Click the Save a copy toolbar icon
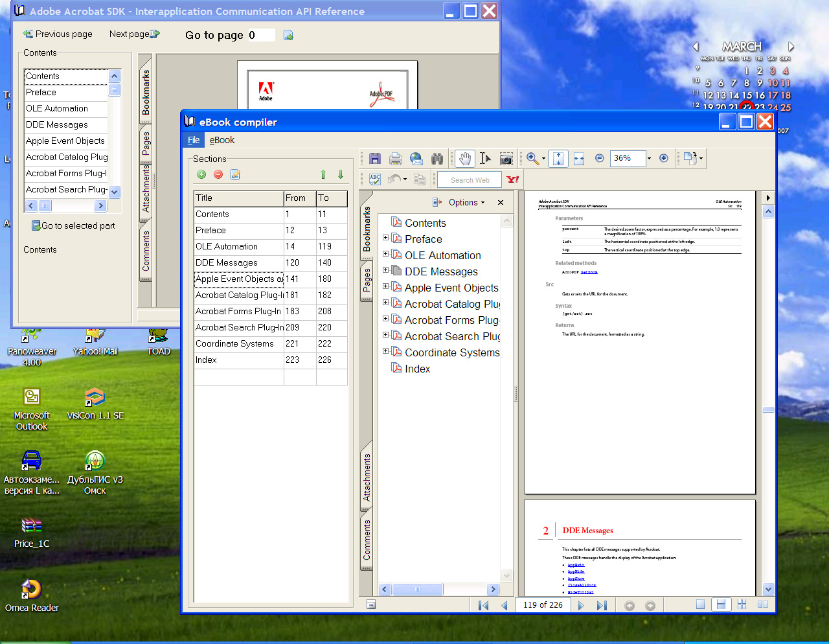This screenshot has width=829, height=644. (x=374, y=159)
